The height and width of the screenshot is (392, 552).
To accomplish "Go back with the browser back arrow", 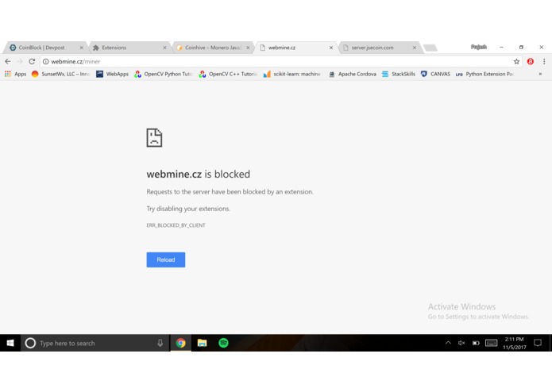I will click(8, 62).
